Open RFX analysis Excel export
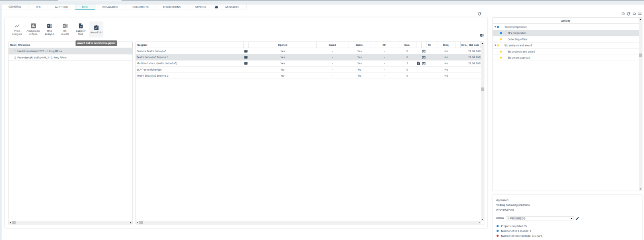644x240 pixels. point(49,29)
